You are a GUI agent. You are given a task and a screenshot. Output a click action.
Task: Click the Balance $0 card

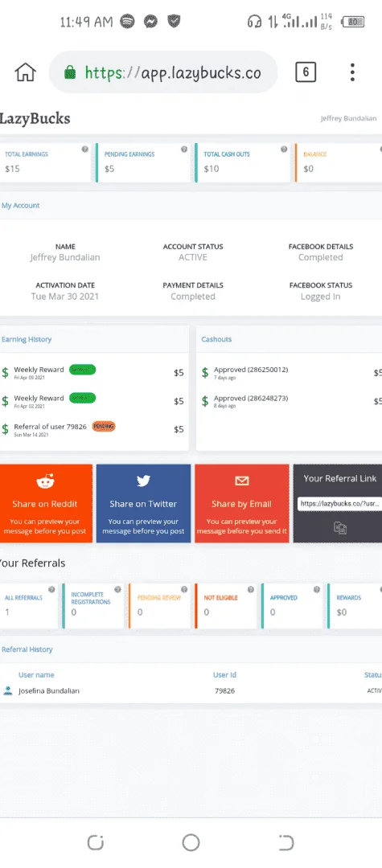[339, 162]
